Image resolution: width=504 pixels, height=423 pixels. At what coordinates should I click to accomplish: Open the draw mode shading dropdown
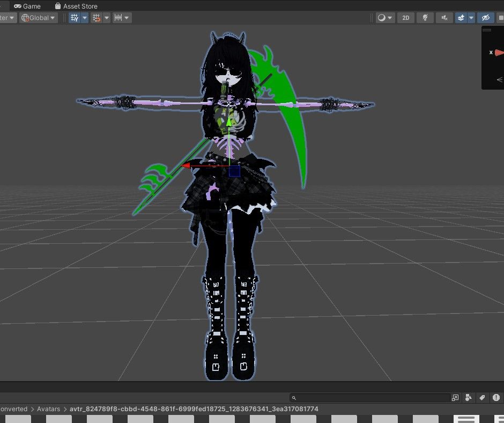tap(385, 18)
